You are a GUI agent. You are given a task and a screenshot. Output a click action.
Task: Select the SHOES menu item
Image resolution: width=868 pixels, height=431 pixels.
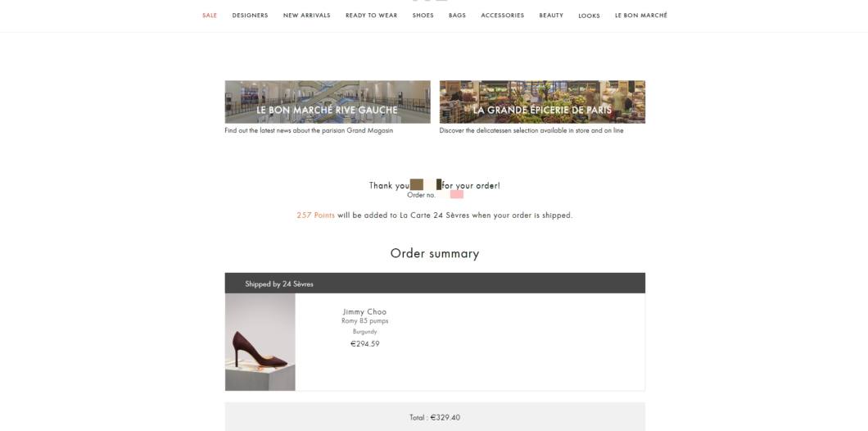click(x=423, y=16)
